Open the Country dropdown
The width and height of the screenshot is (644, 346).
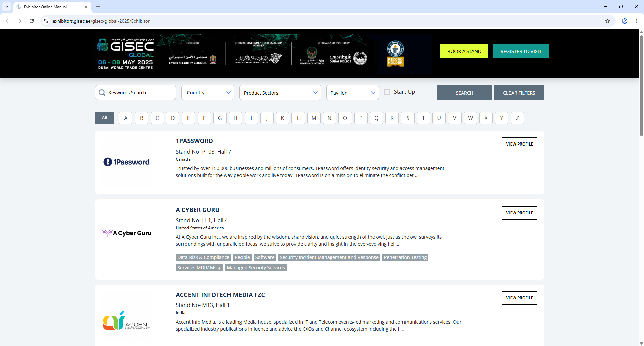pos(208,92)
